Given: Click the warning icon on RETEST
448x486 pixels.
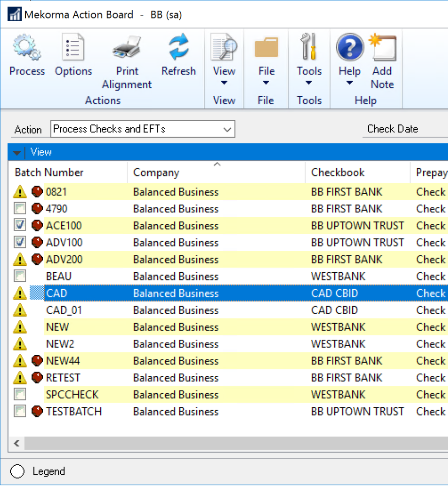Looking at the screenshot, I should pyautogui.click(x=20, y=378).
